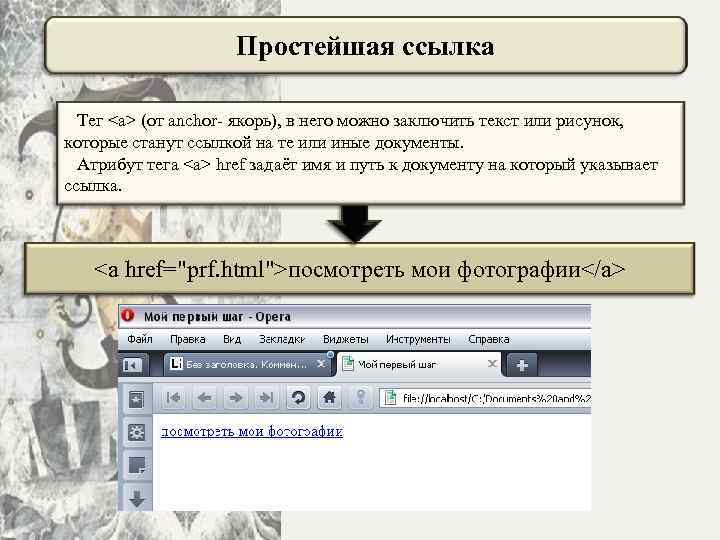Open a new tab with plus button
Screen dimensions: 720x540
point(522,365)
